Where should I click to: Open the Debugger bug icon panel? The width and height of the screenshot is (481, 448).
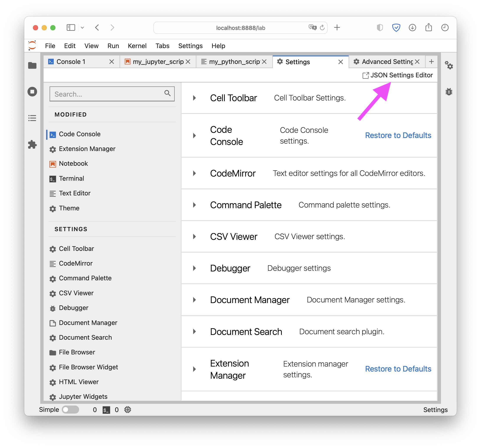(x=448, y=92)
